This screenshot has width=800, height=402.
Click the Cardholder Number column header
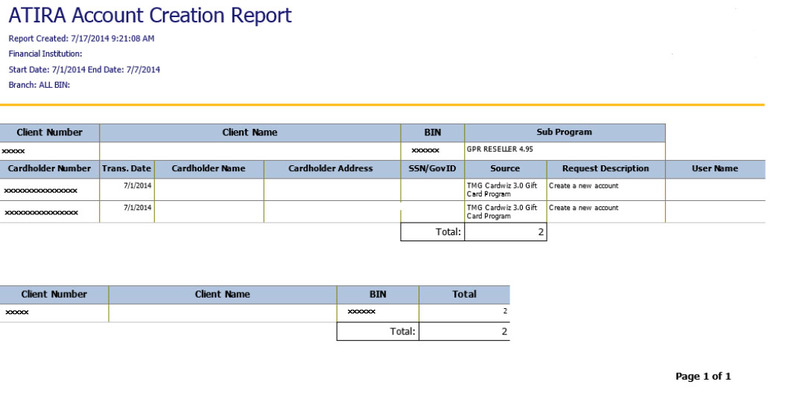(49, 169)
